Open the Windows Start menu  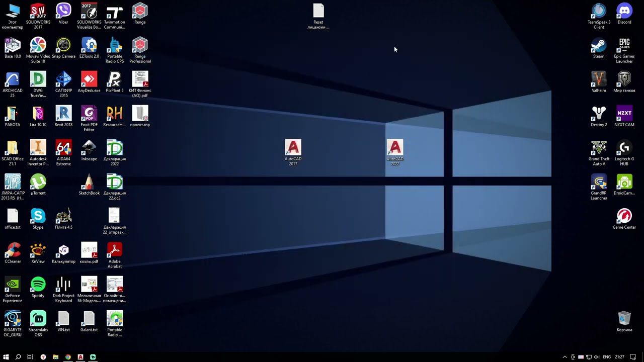(x=6, y=357)
